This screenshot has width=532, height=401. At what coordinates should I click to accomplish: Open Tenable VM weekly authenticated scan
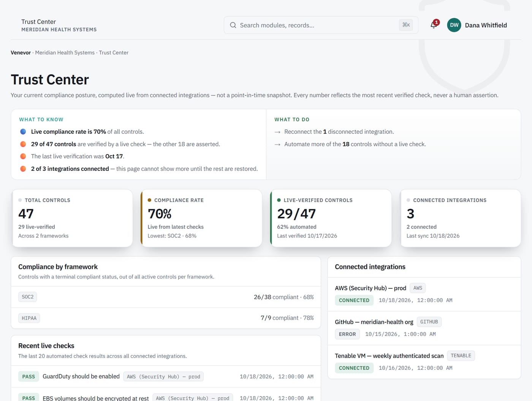click(x=389, y=356)
